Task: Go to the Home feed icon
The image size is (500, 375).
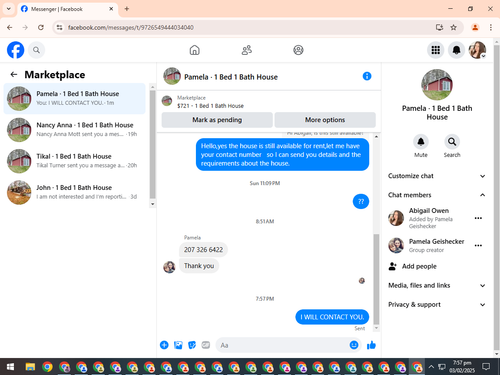Action: (x=195, y=50)
